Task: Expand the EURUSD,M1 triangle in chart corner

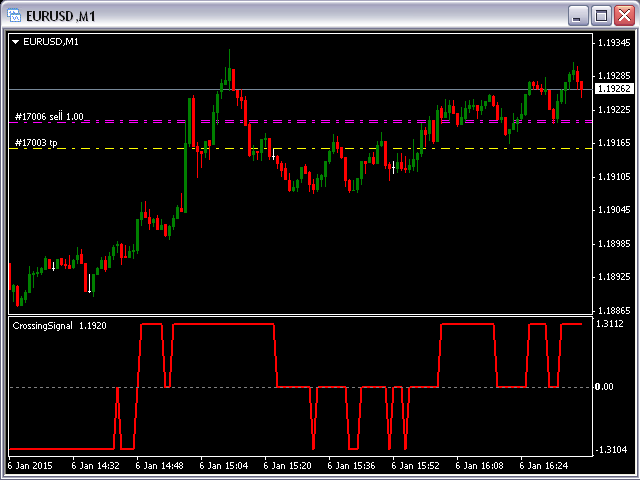Action: 15,42
